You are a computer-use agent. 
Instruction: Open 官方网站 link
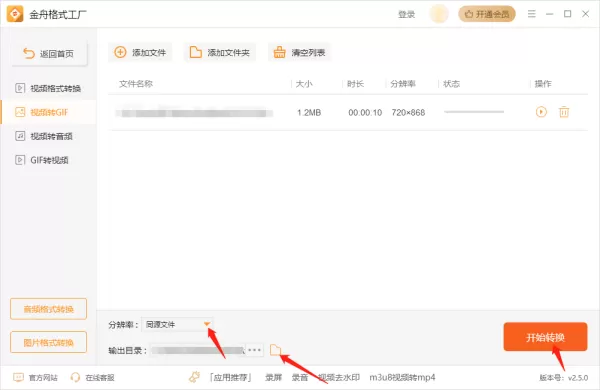pyautogui.click(x=36, y=378)
